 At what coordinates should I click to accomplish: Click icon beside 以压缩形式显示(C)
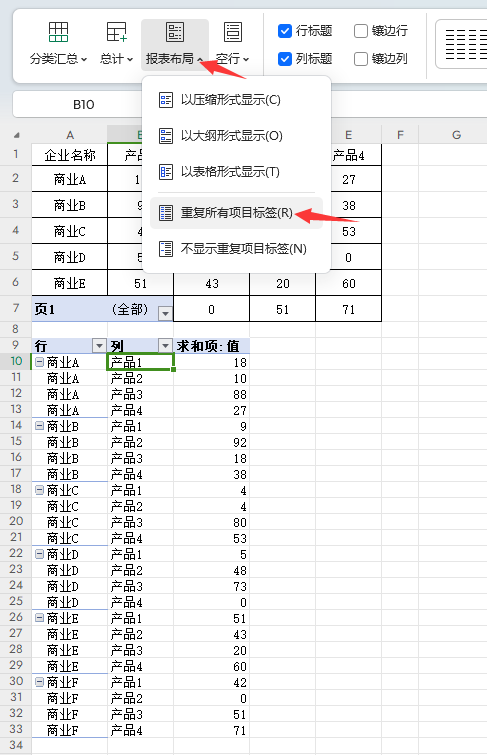pyautogui.click(x=166, y=100)
